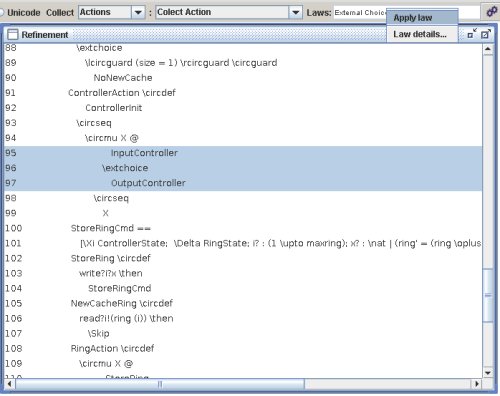Viewport: 500px width, 396px height.
Task: Click the link-shaped icon beside the Laws field
Action: (491, 12)
